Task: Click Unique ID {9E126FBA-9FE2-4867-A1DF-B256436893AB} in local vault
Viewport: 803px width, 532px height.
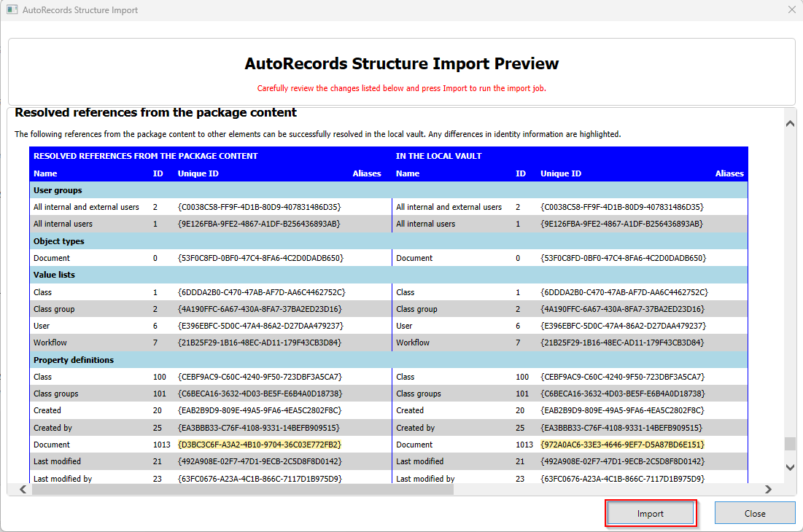Action: click(x=621, y=224)
